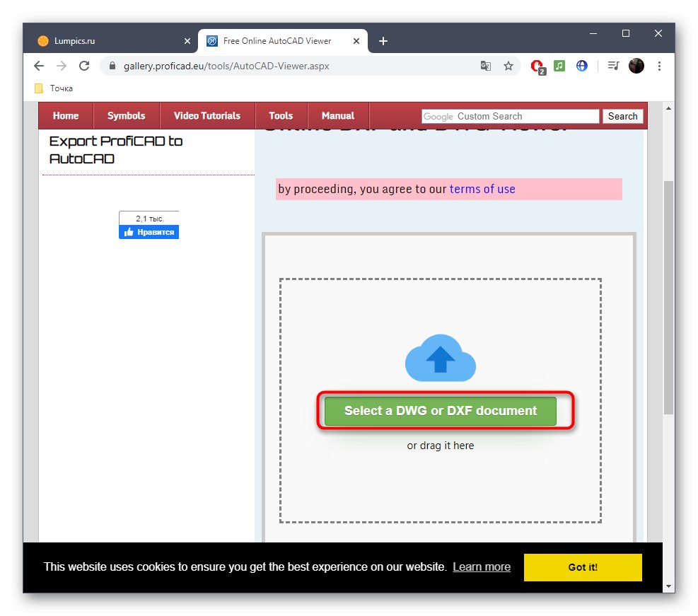Dismiss cookie banner with Got it!
Image resolution: width=698 pixels, height=616 pixels.
click(583, 567)
